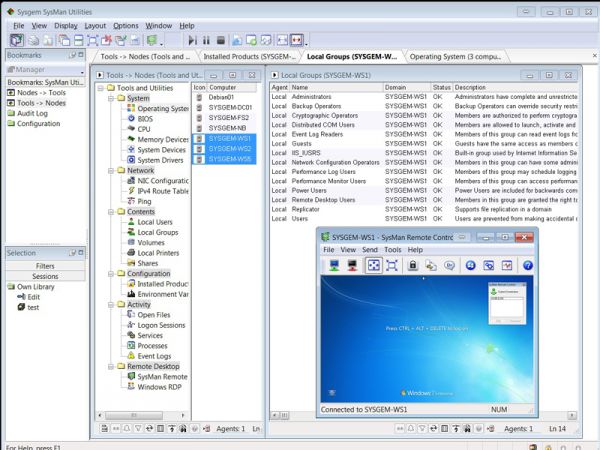Viewport: 600px width, 450px height.
Task: Select the BIOS tool icon
Action: (131, 119)
